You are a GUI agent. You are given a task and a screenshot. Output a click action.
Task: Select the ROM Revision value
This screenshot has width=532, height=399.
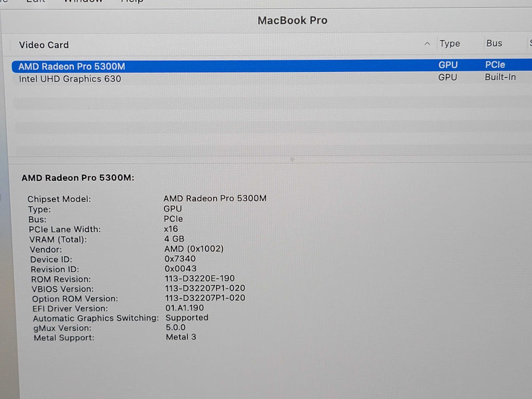(x=198, y=279)
